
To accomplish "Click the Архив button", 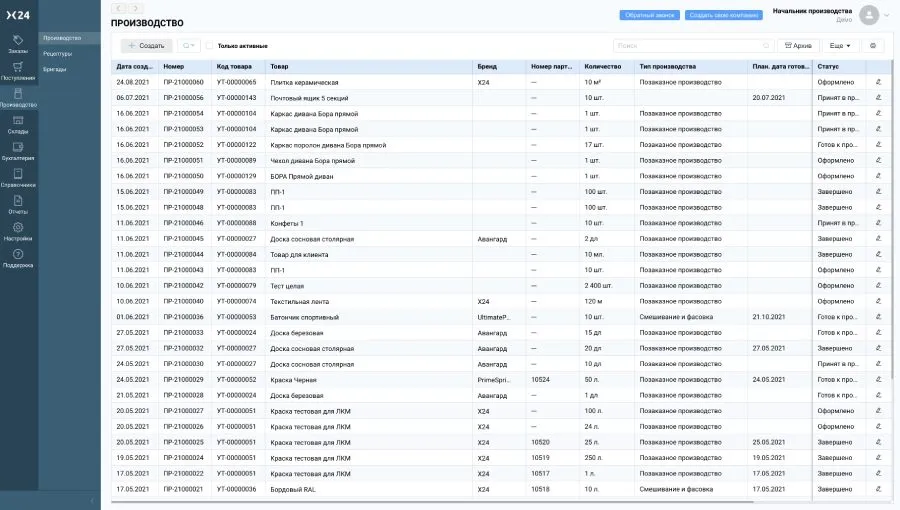I will point(797,46).
